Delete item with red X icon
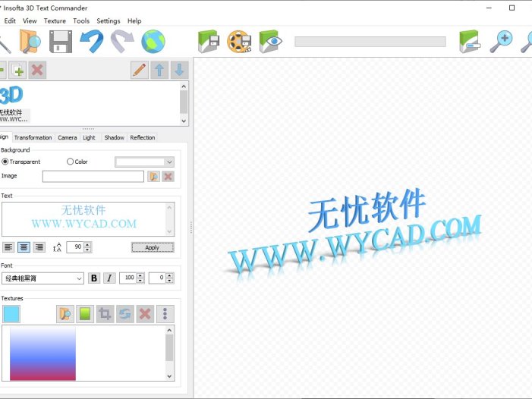The width and height of the screenshot is (532, 399). pyautogui.click(x=37, y=71)
